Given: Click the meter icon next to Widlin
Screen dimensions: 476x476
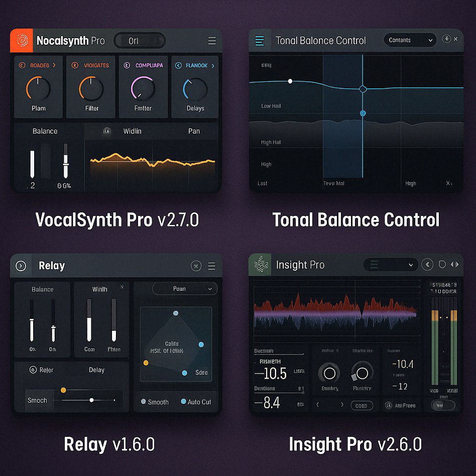Looking at the screenshot, I should tap(106, 132).
